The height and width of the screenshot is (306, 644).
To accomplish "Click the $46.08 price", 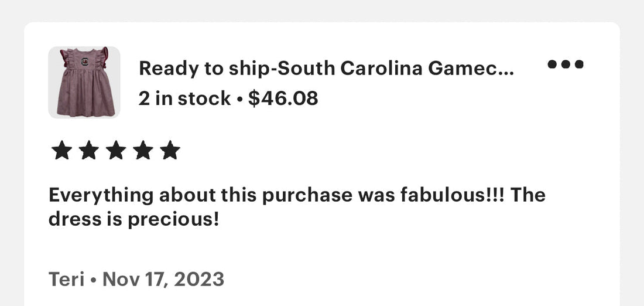I will coord(283,98).
